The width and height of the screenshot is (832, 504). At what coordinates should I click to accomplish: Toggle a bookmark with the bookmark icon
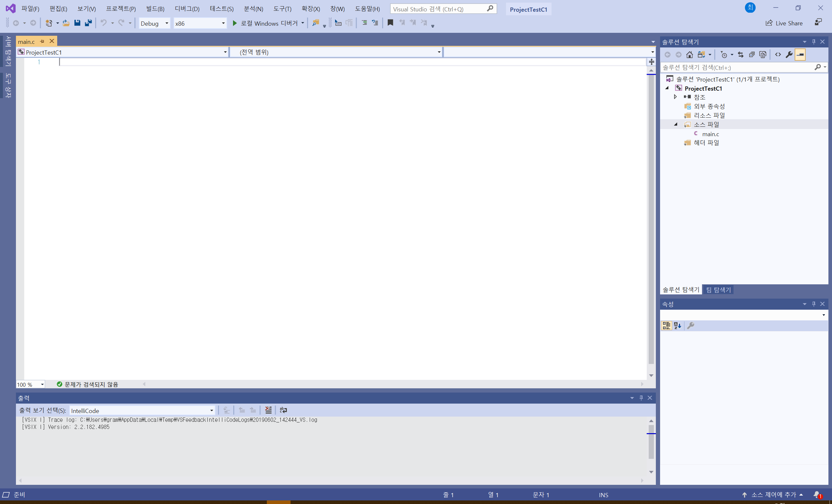[x=390, y=23]
